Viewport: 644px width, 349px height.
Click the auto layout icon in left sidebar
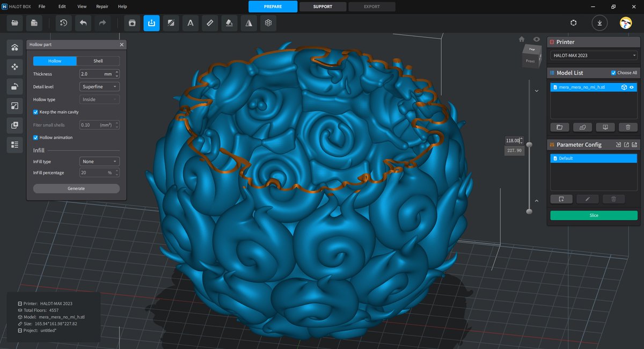(x=14, y=48)
